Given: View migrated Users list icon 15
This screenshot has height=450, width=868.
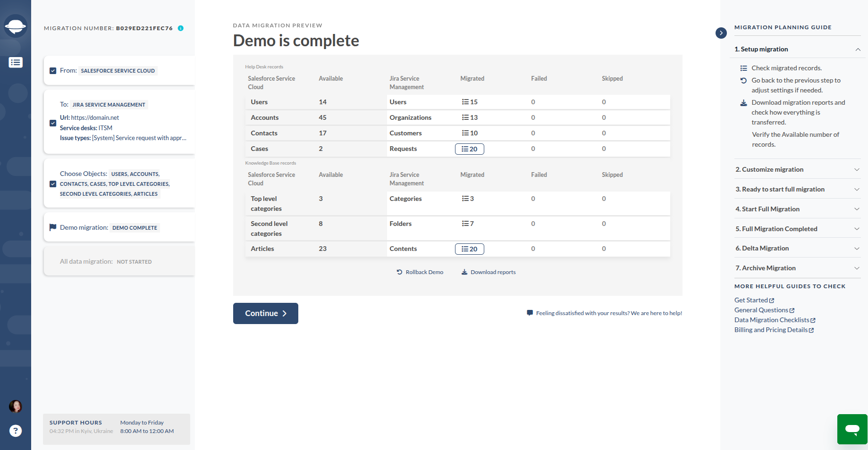Looking at the screenshot, I should click(x=470, y=102).
